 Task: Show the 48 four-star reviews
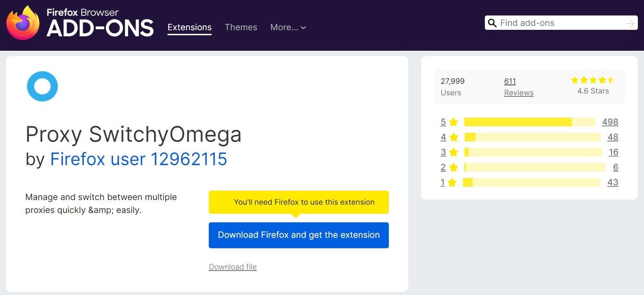click(x=613, y=137)
